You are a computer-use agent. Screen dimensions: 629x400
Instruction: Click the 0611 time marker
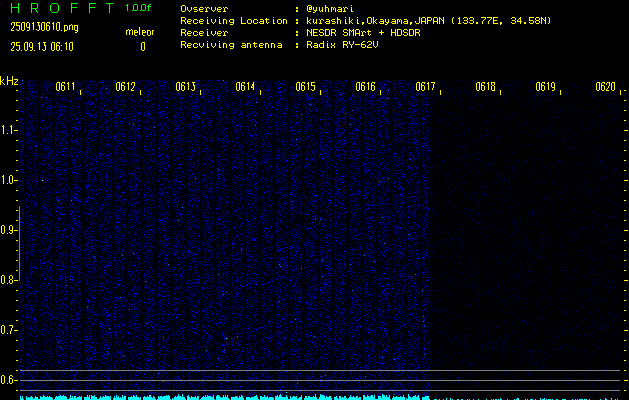click(65, 87)
